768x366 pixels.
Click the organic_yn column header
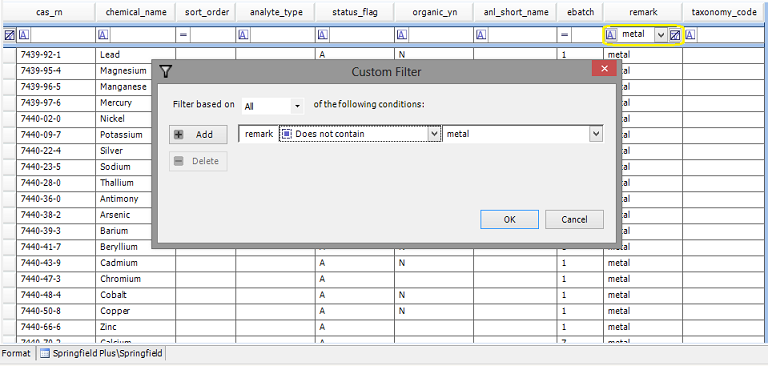coord(434,12)
